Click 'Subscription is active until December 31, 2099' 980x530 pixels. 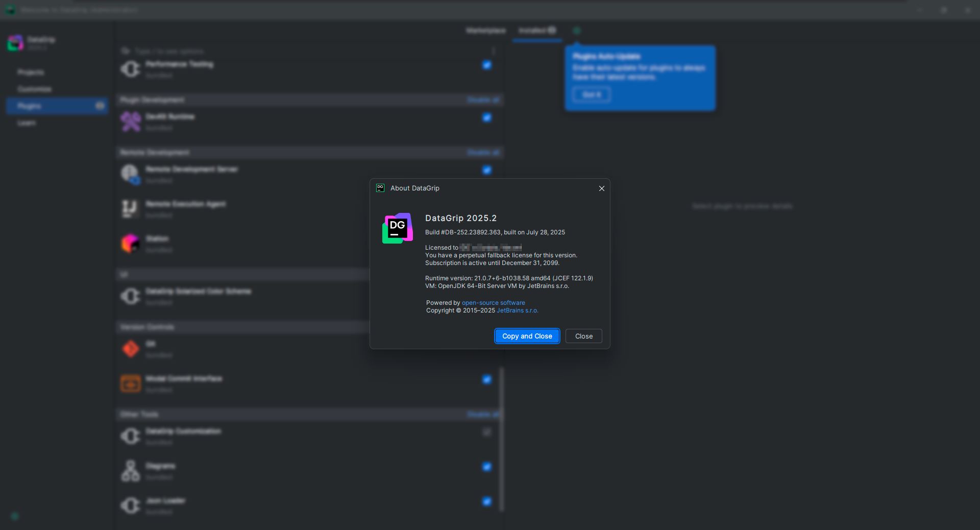click(492, 263)
